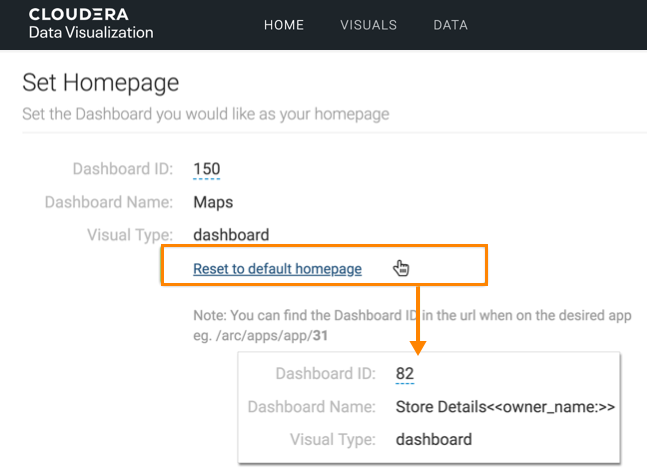Select the Maps dashboard name value

(x=213, y=202)
